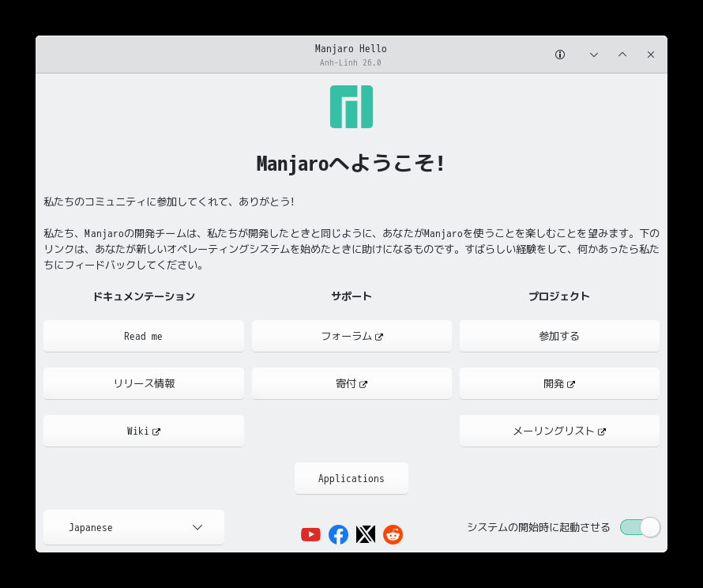
Task: Open the Wiki external link
Action: point(144,431)
